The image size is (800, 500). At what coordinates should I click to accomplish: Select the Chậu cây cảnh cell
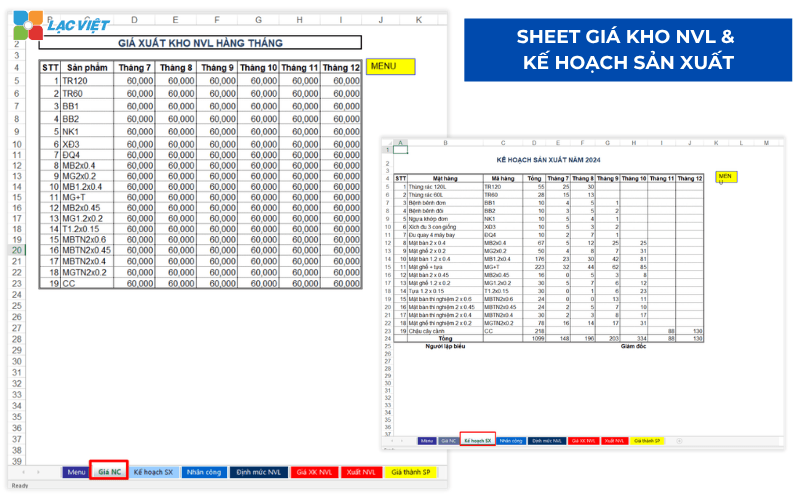click(445, 331)
